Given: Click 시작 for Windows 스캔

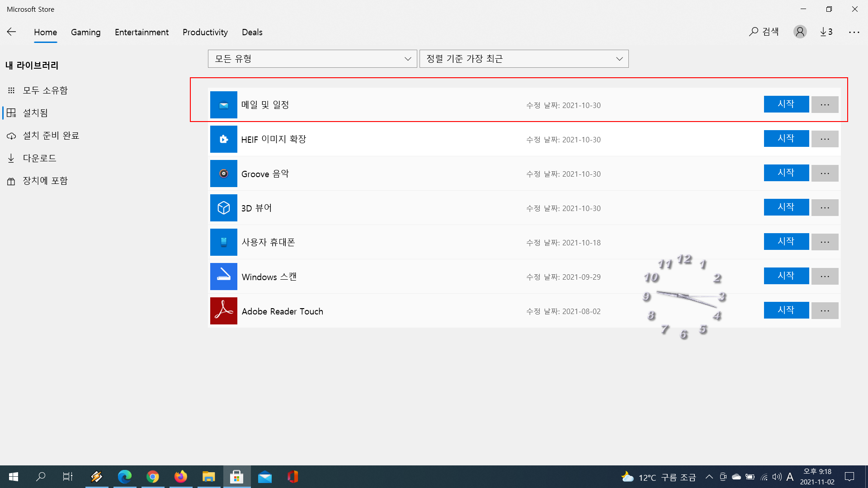Looking at the screenshot, I should (786, 276).
